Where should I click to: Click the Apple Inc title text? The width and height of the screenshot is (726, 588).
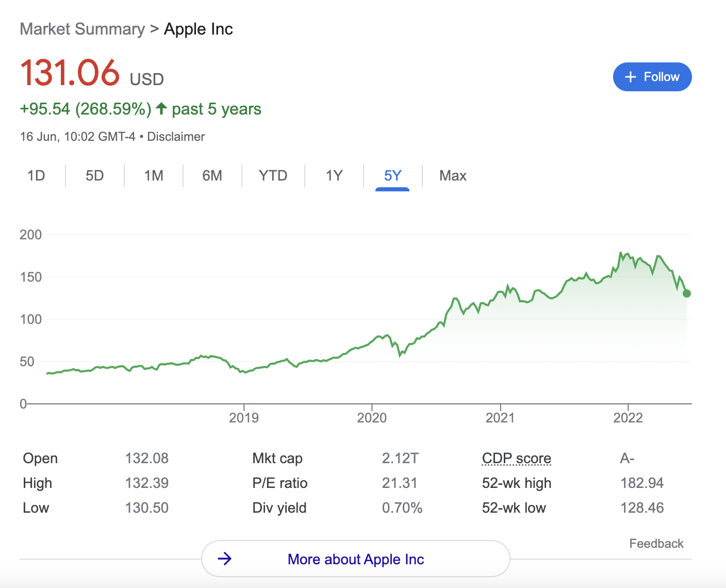tap(199, 29)
